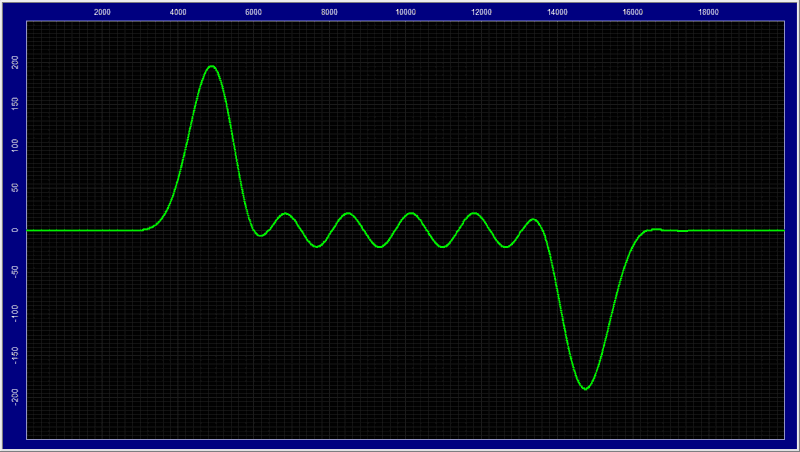Click the -50 label on the vertical axis
The width and height of the screenshot is (800, 452).
click(x=15, y=271)
